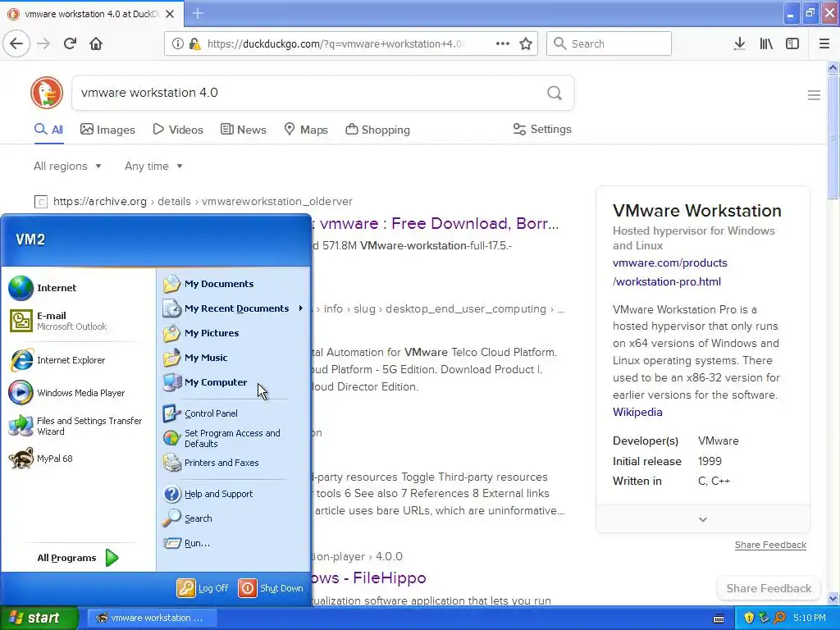This screenshot has width=840, height=630.
Task: Toggle the sidebar icon in Firefox toolbar
Action: 792,43
